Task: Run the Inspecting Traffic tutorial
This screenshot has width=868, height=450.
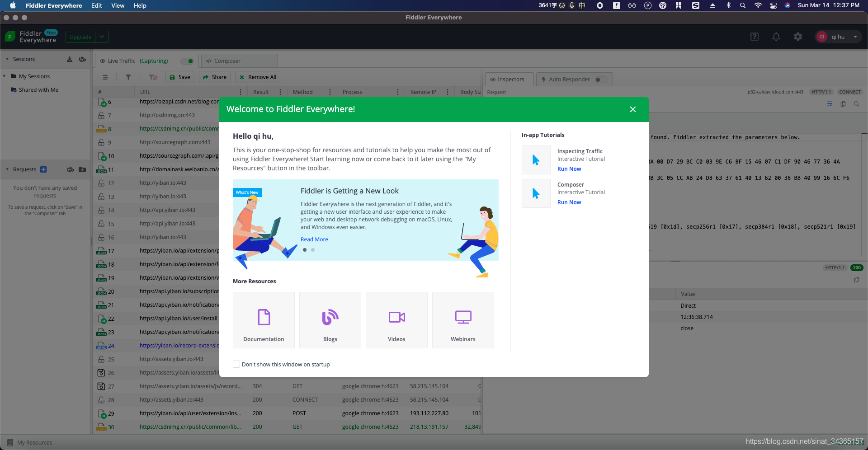Action: click(x=569, y=169)
